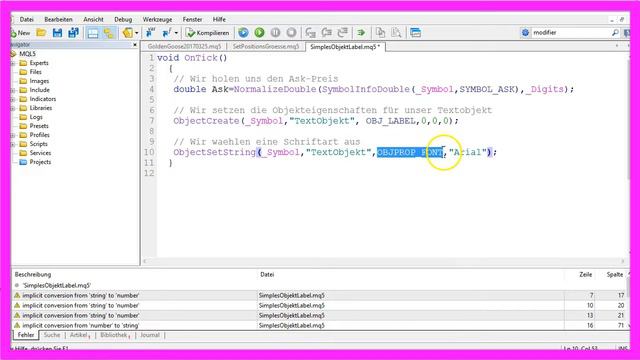
Task: Open the MQL wizard icon
Action: click(128, 33)
